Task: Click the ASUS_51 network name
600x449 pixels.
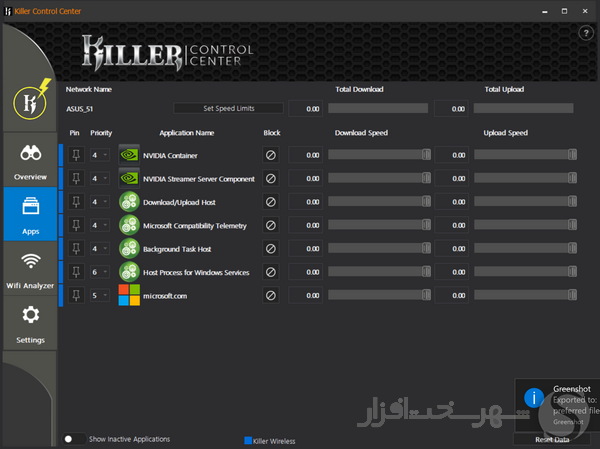Action: pyautogui.click(x=79, y=109)
